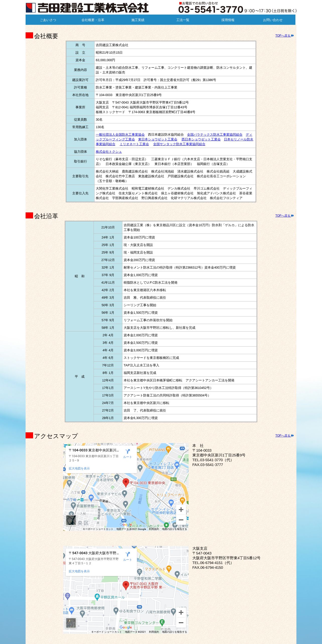
Task: Click TOPへ戻る link beside 会社概要 heading
Action: [284, 36]
